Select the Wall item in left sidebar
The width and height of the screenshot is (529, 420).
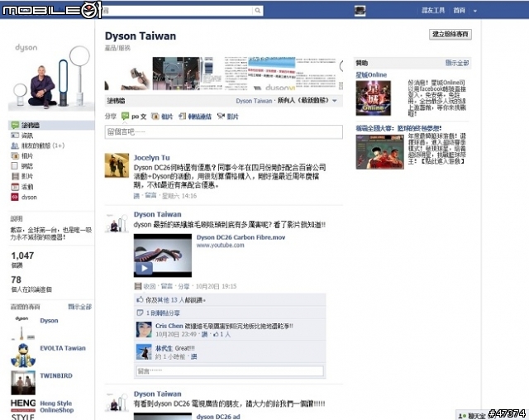point(51,125)
